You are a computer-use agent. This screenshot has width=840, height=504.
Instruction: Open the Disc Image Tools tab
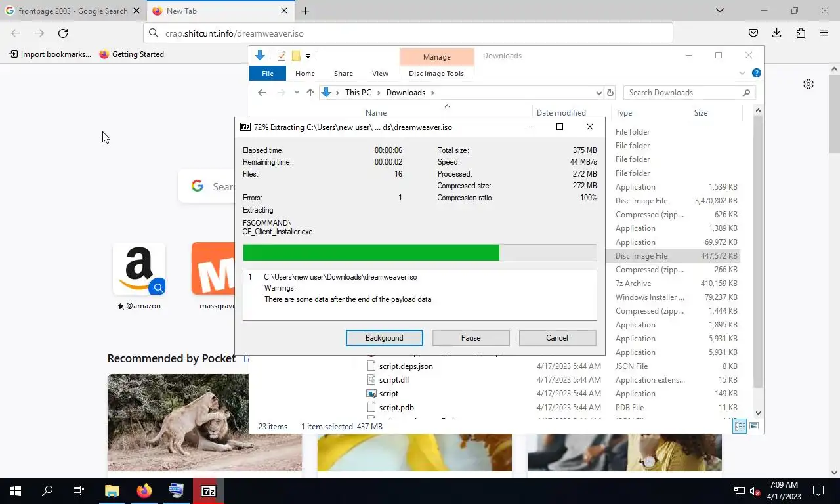point(436,73)
